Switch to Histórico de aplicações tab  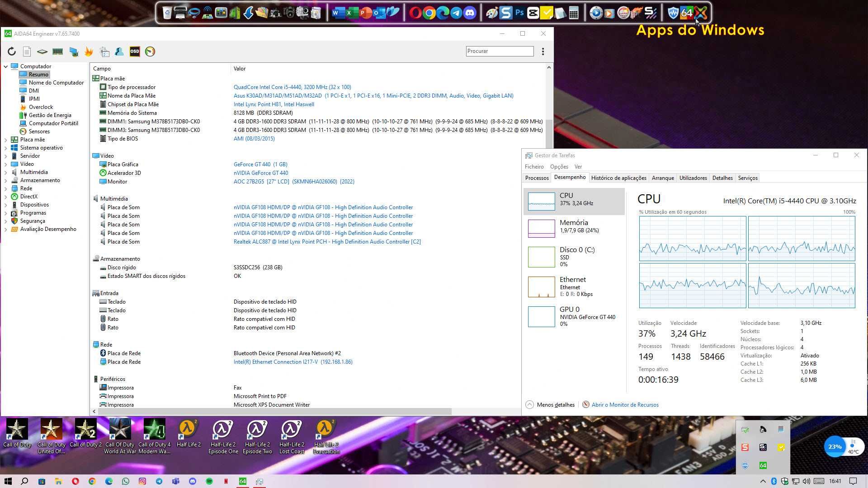point(618,178)
